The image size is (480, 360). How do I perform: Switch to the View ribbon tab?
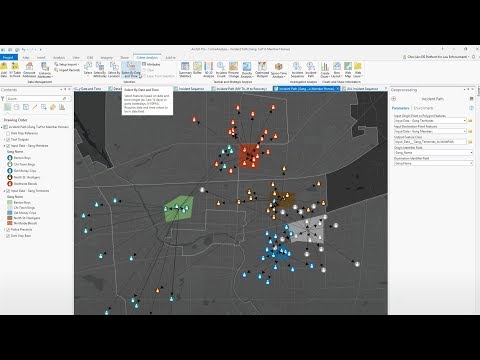click(x=76, y=57)
